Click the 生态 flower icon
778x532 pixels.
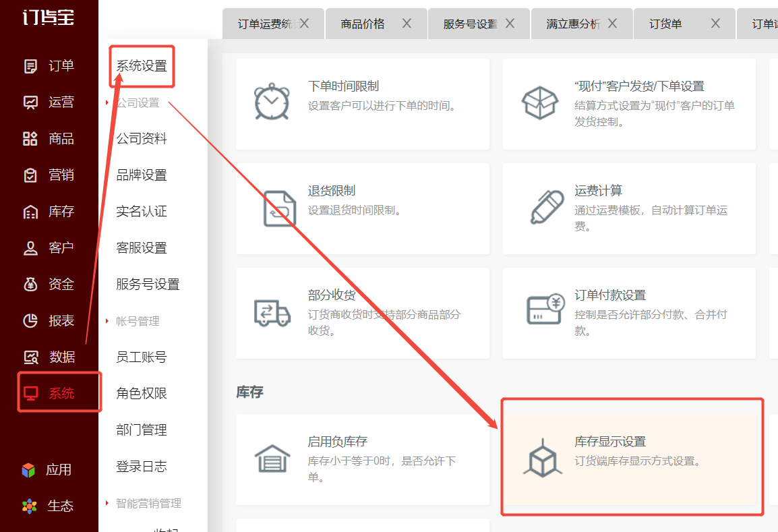click(x=29, y=506)
